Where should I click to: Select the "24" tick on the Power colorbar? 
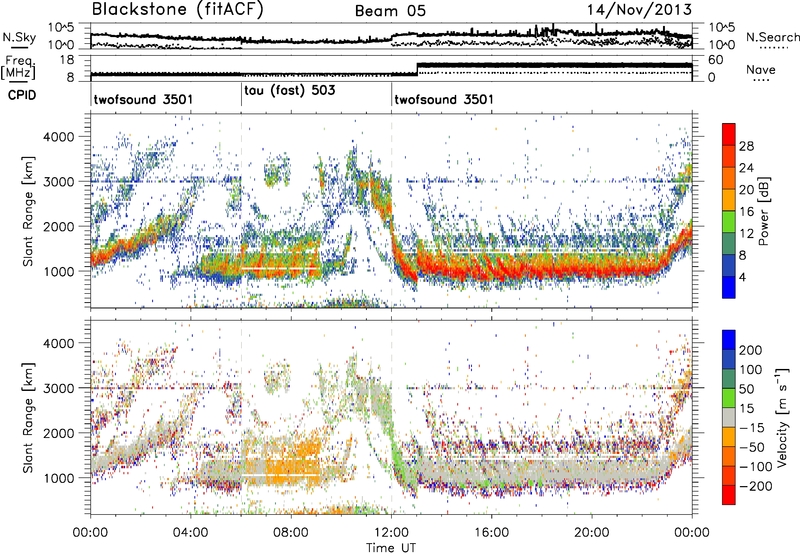(x=746, y=168)
